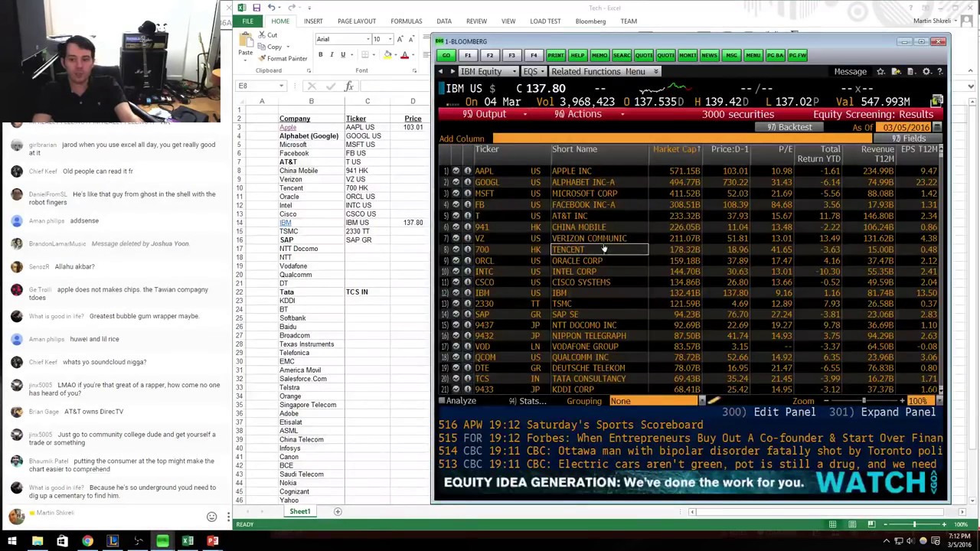This screenshot has height=551, width=980.
Task: Switch to Normal view in status bar
Action: pyautogui.click(x=832, y=524)
